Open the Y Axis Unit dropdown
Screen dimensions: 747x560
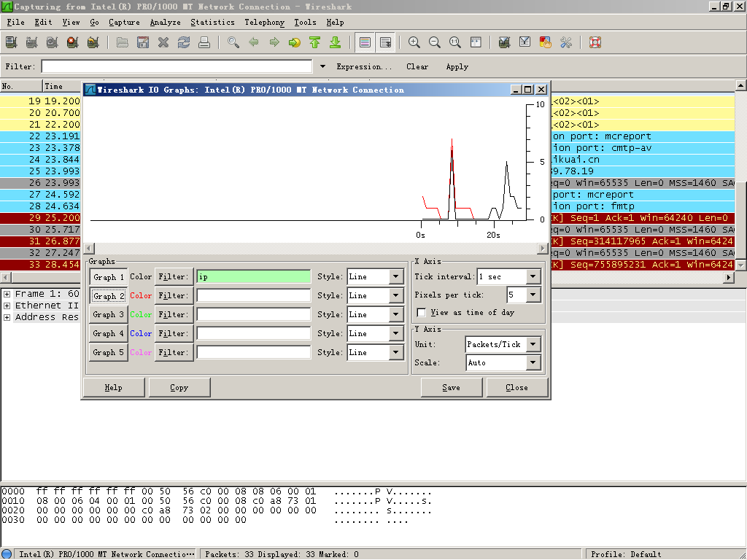[533, 344]
